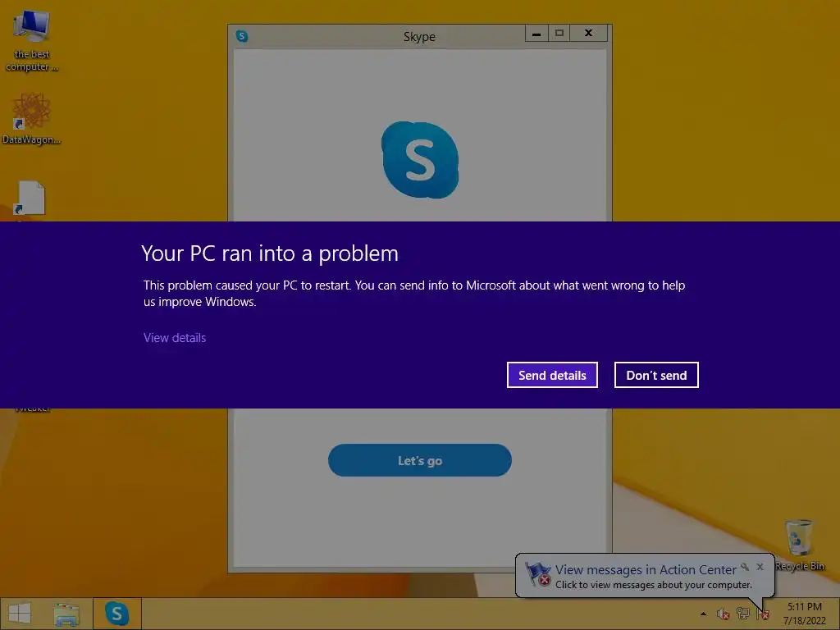This screenshot has height=630, width=840.
Task: Click the Skype title bar text
Action: pyautogui.click(x=419, y=36)
